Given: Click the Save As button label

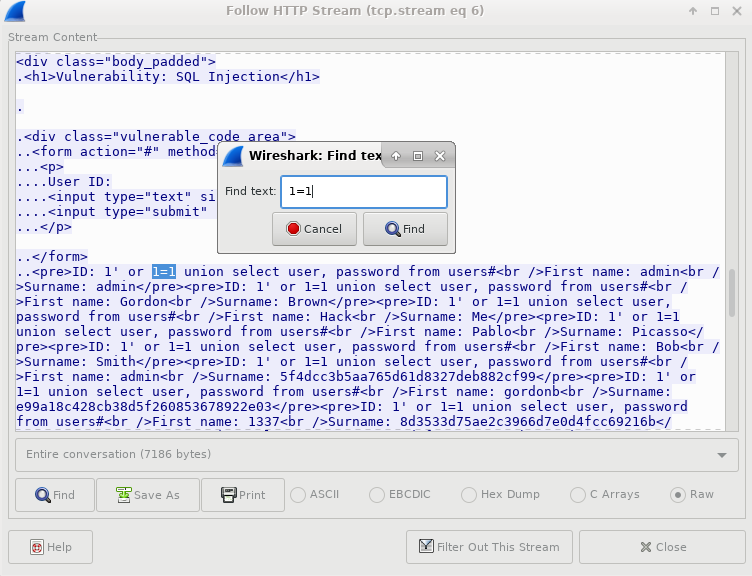Looking at the screenshot, I should coord(157,495).
